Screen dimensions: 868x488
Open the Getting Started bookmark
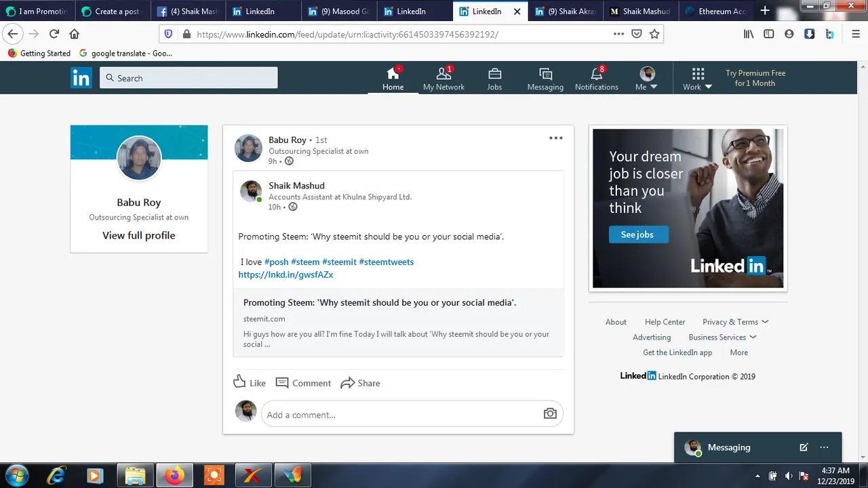tap(39, 53)
